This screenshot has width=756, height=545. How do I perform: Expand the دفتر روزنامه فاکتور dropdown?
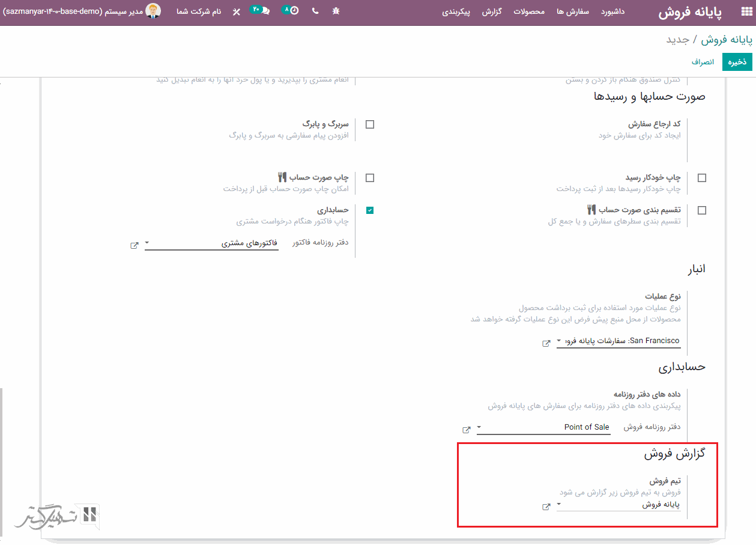pyautogui.click(x=211, y=243)
